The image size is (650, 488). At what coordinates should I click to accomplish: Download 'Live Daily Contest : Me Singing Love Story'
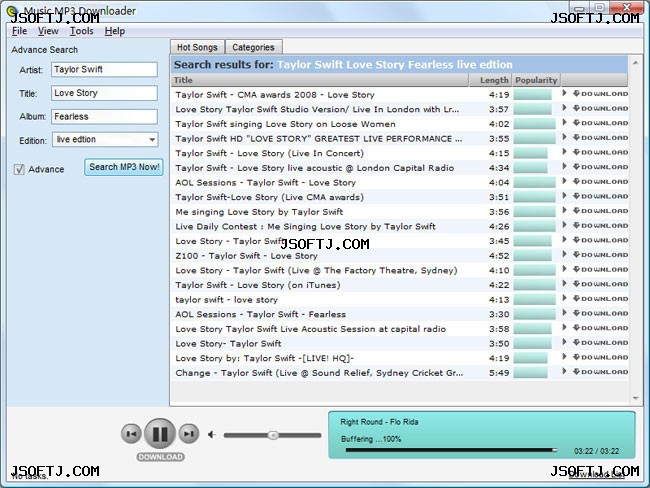pyautogui.click(x=600, y=226)
